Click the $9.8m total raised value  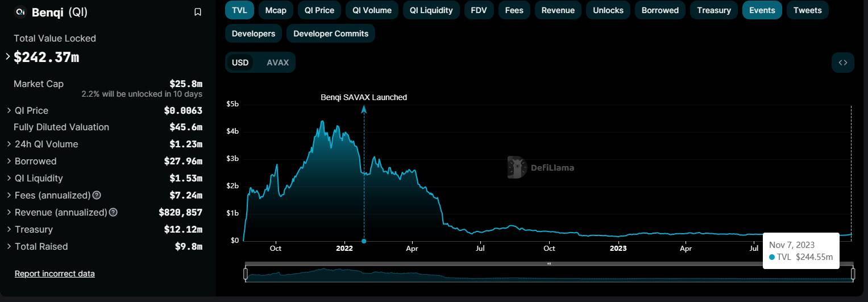[189, 246]
